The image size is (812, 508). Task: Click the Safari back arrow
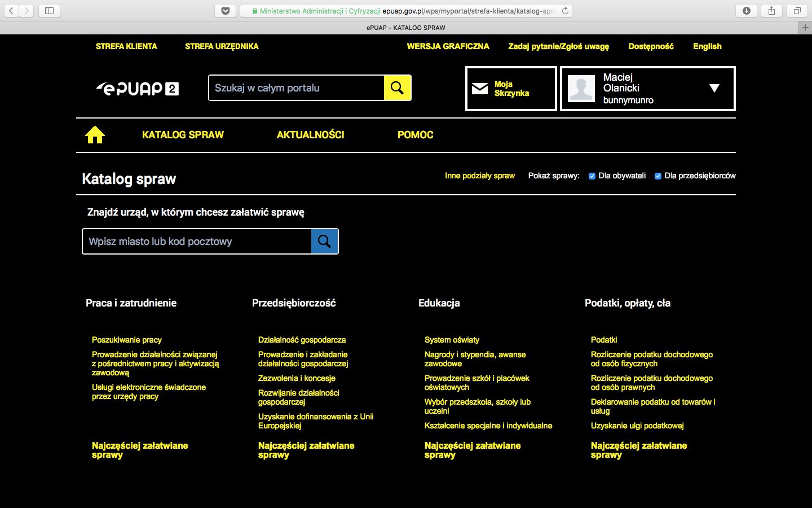pos(11,11)
